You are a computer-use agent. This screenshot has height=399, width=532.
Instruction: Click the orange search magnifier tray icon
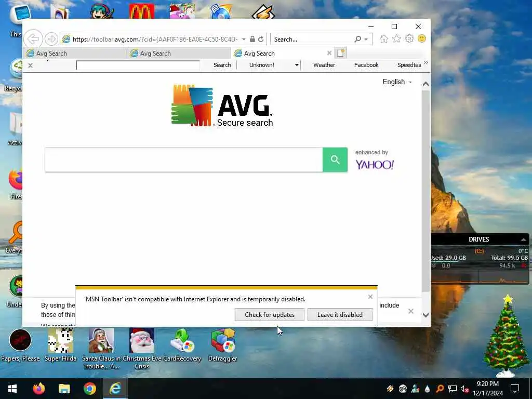(x=440, y=389)
